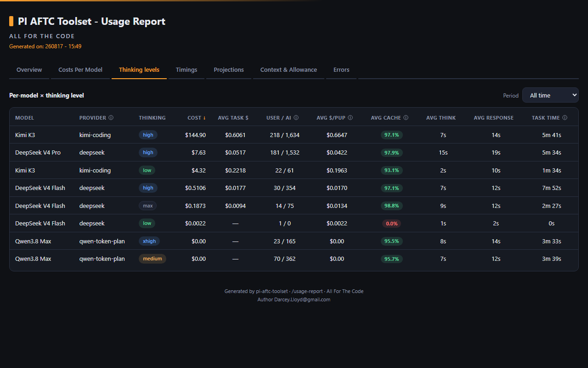Click the 93.1% cache badge
588x368 pixels.
coord(392,170)
